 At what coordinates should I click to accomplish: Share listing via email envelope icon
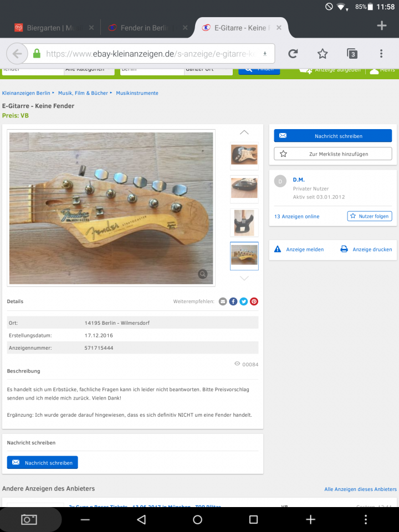click(223, 301)
